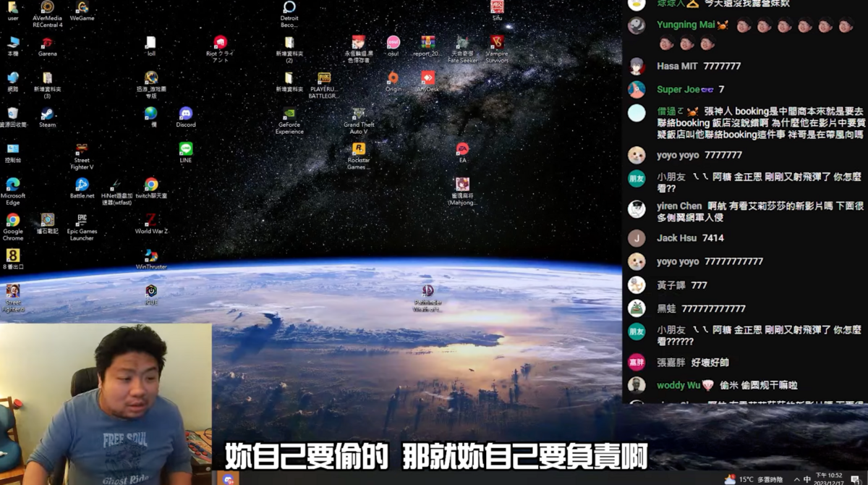Open the Mahjong Soul (雀魂麻将) shortcut
The height and width of the screenshot is (485, 868).
click(462, 191)
